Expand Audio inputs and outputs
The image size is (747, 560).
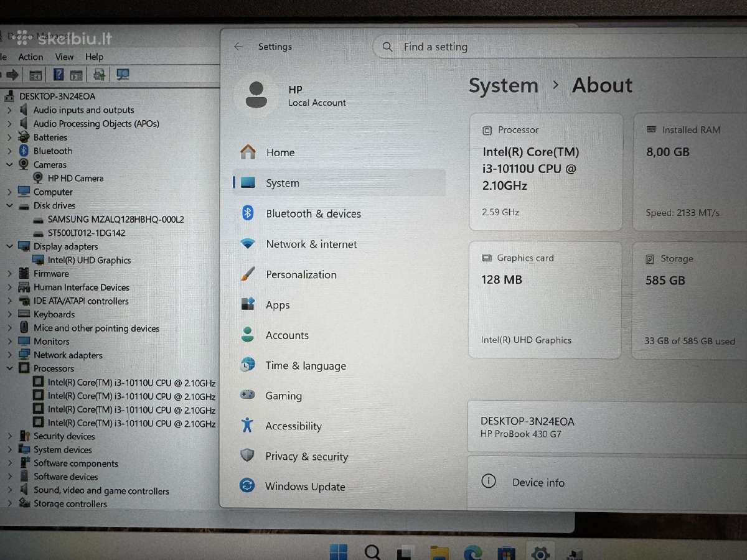10,110
